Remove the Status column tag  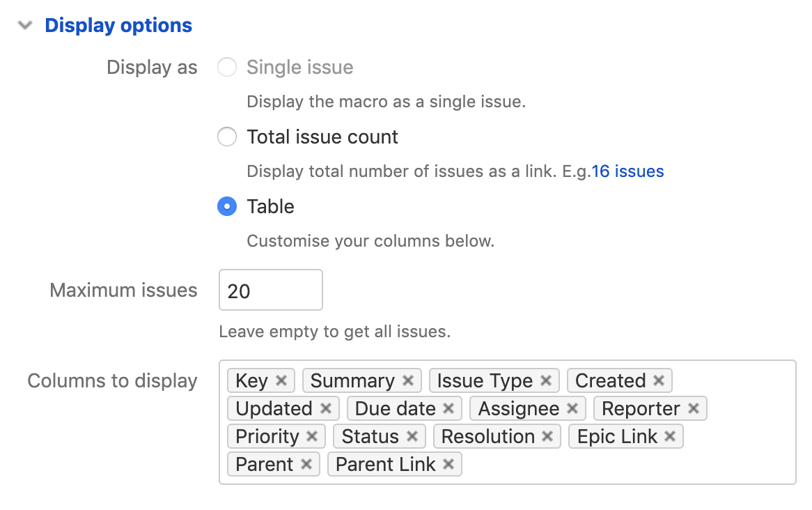point(413,436)
